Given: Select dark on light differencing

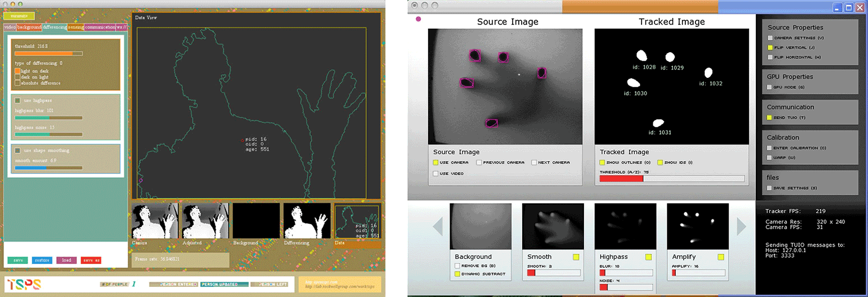Looking at the screenshot, I should coord(17,77).
